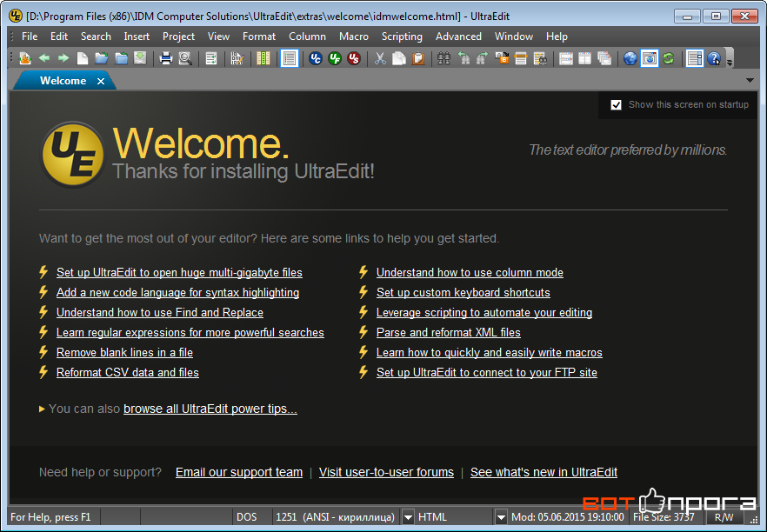Screen dimensions: 767x532
Task: Launch UltraFinder via the green UF icon
Action: [x=335, y=59]
